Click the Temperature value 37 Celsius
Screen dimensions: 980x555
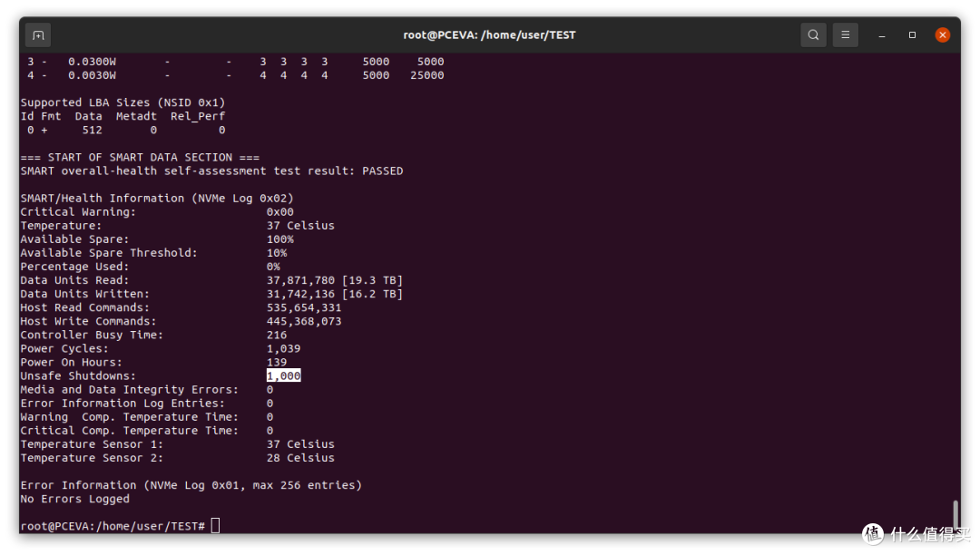click(300, 226)
